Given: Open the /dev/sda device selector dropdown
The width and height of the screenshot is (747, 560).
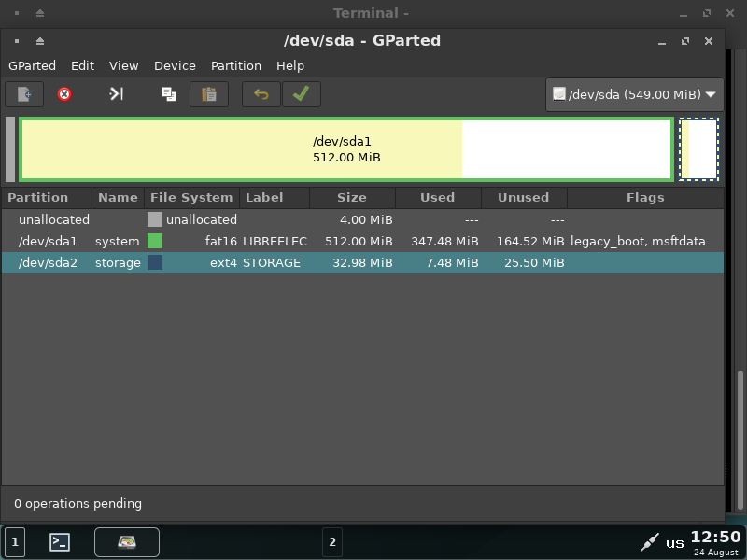Looking at the screenshot, I should pyautogui.click(x=634, y=94).
